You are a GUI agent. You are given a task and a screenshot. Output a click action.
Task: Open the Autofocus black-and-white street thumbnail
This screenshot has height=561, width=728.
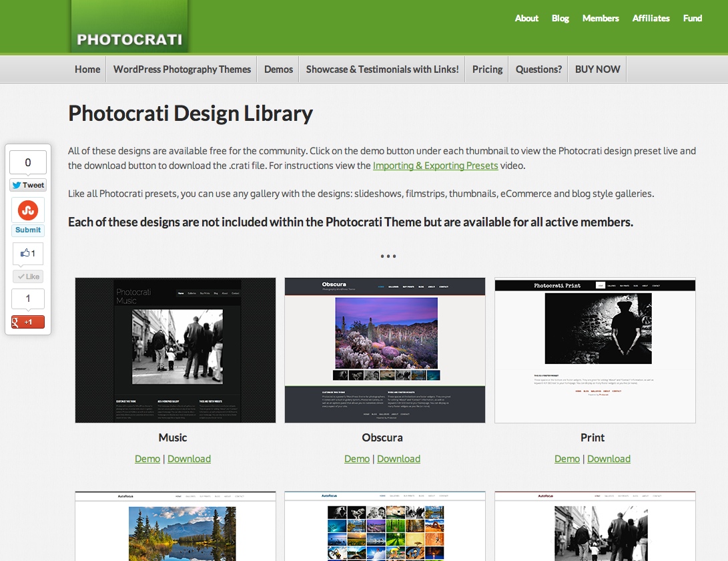(x=595, y=526)
